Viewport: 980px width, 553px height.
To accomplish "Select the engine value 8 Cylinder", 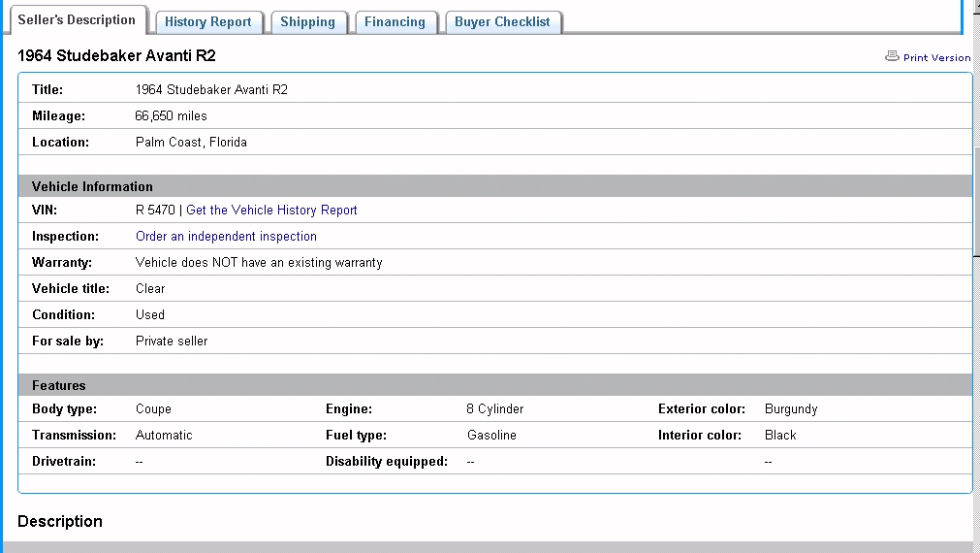I will click(495, 409).
